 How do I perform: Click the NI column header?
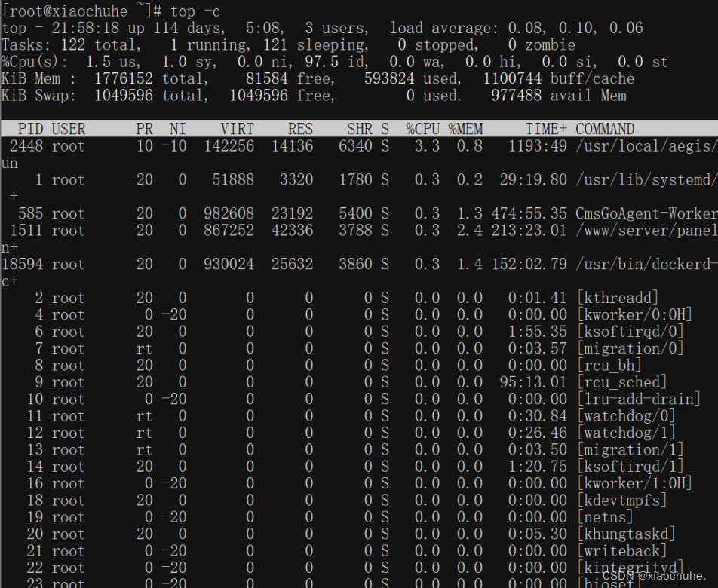[177, 129]
